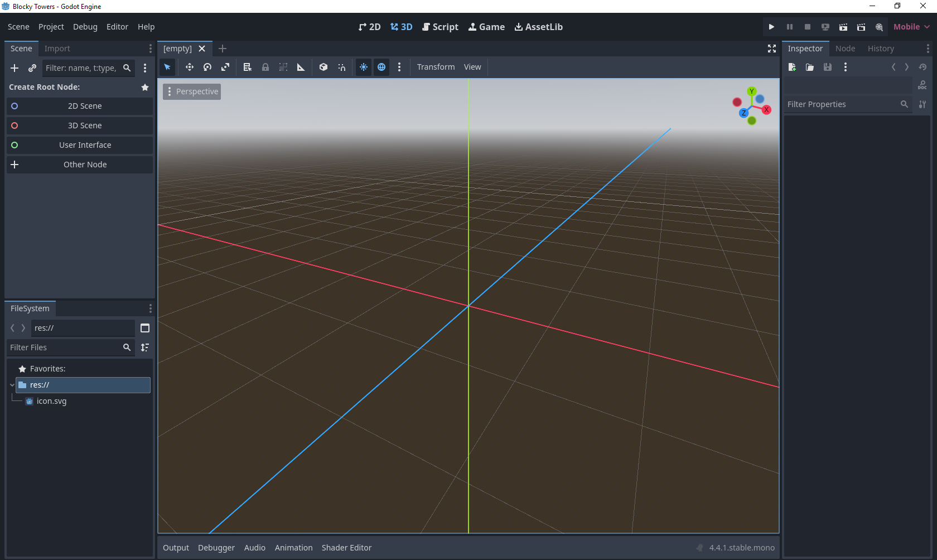The width and height of the screenshot is (937, 560).
Task: Switch to the Node dock tab
Action: (x=845, y=49)
